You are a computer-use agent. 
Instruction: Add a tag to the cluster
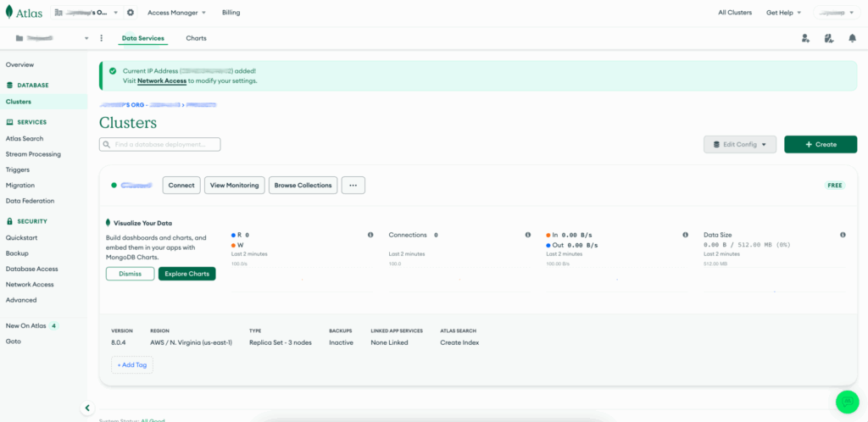132,365
